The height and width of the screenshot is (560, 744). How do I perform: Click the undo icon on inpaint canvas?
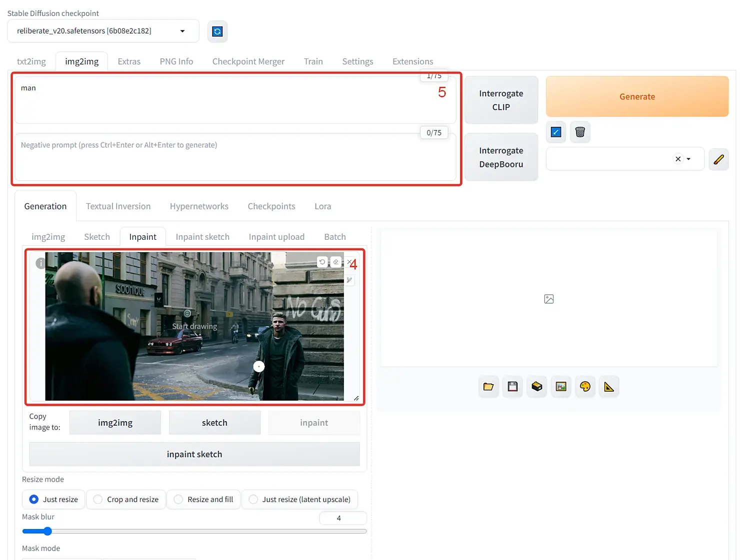click(x=322, y=262)
